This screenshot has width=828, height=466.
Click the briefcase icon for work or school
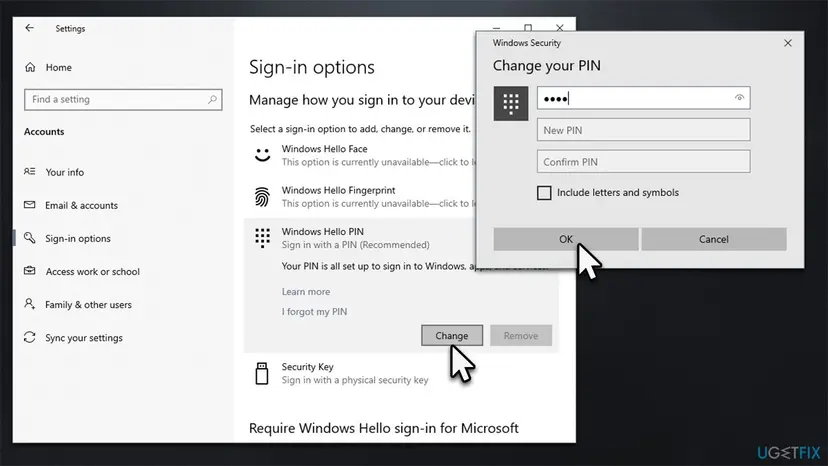(x=30, y=271)
